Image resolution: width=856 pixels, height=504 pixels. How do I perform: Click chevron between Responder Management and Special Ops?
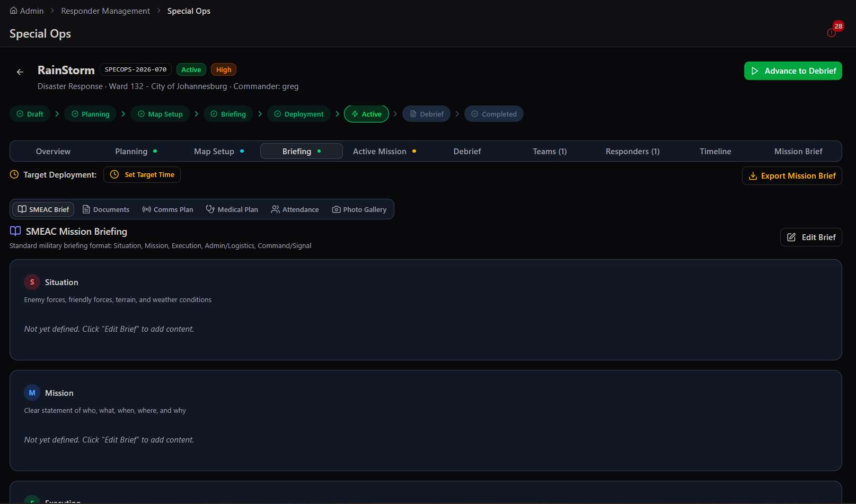pos(158,11)
